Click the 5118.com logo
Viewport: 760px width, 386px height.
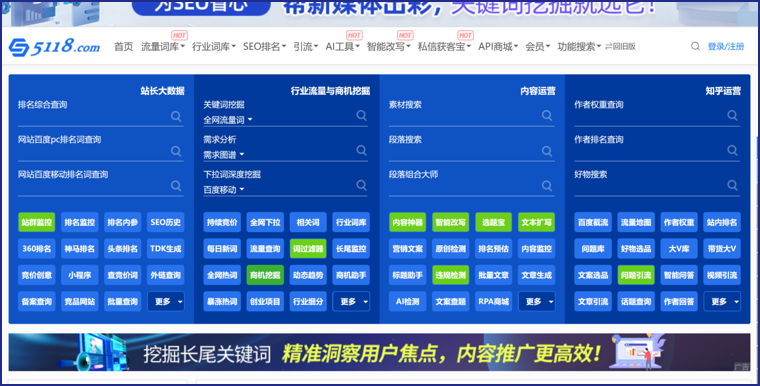coord(55,47)
